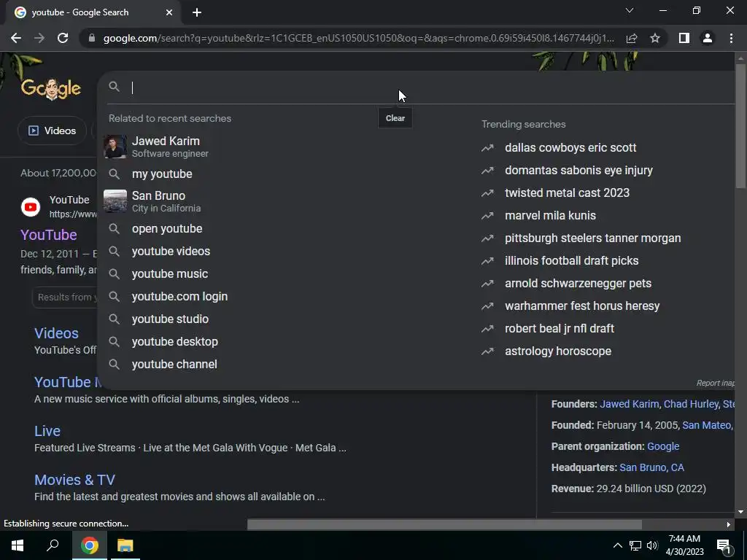Click the Clear tooltip button
Screen dimensions: 747x560
coord(395,118)
